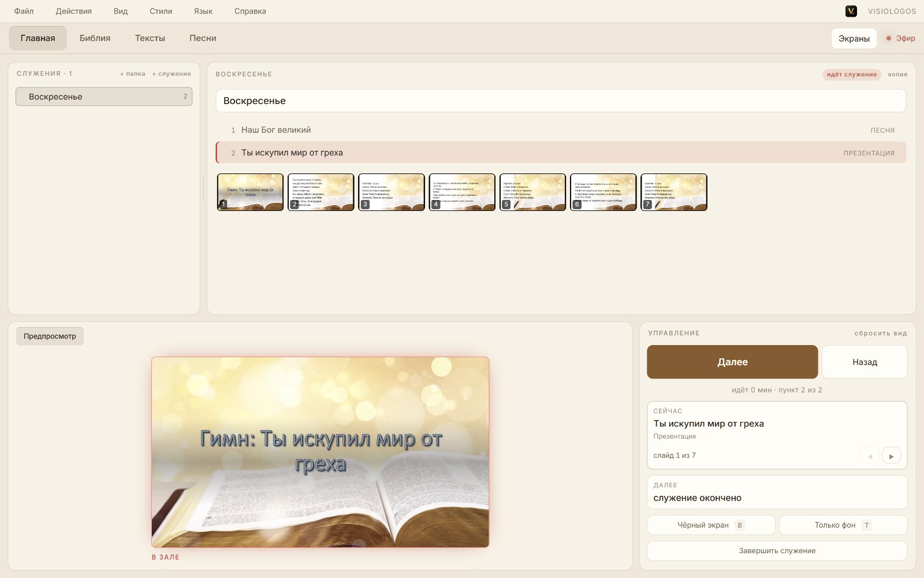The width and height of the screenshot is (924, 578).
Task: Click the ДАЛЕЕ служение окончено card
Action: (777, 492)
